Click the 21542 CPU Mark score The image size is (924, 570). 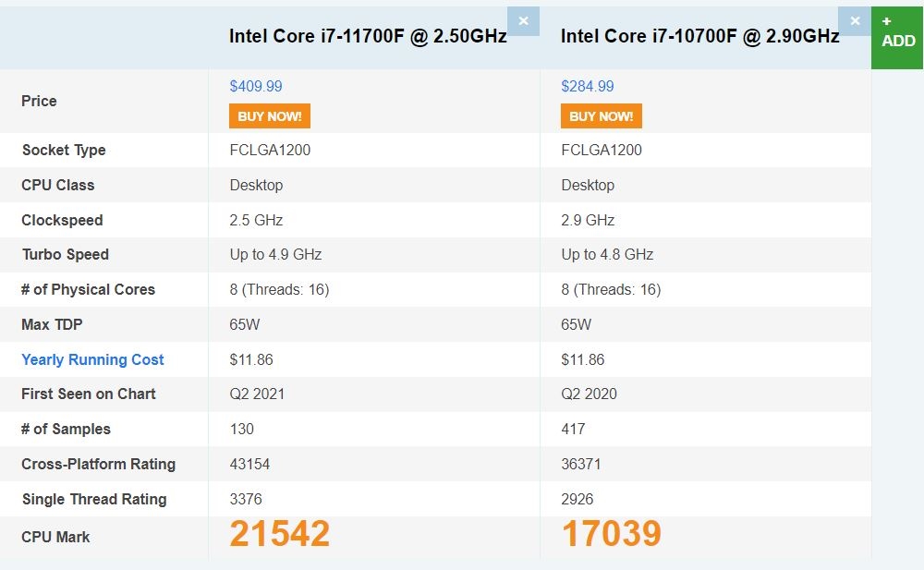(279, 534)
